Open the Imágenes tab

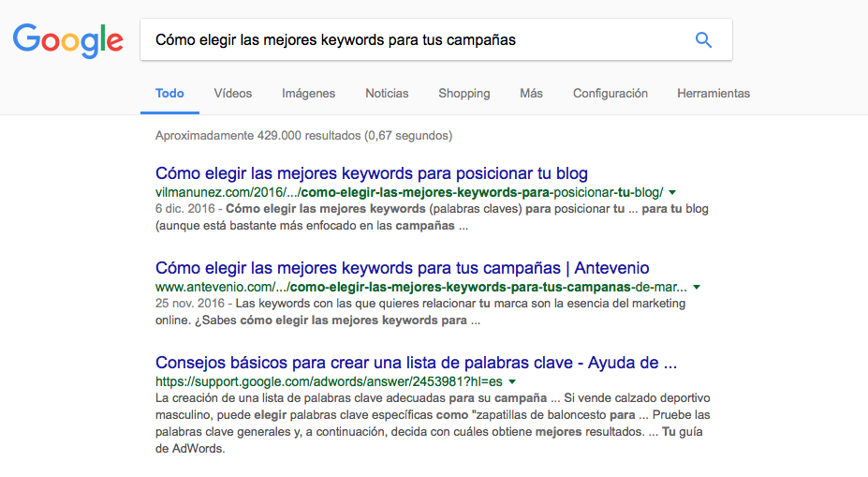point(308,94)
